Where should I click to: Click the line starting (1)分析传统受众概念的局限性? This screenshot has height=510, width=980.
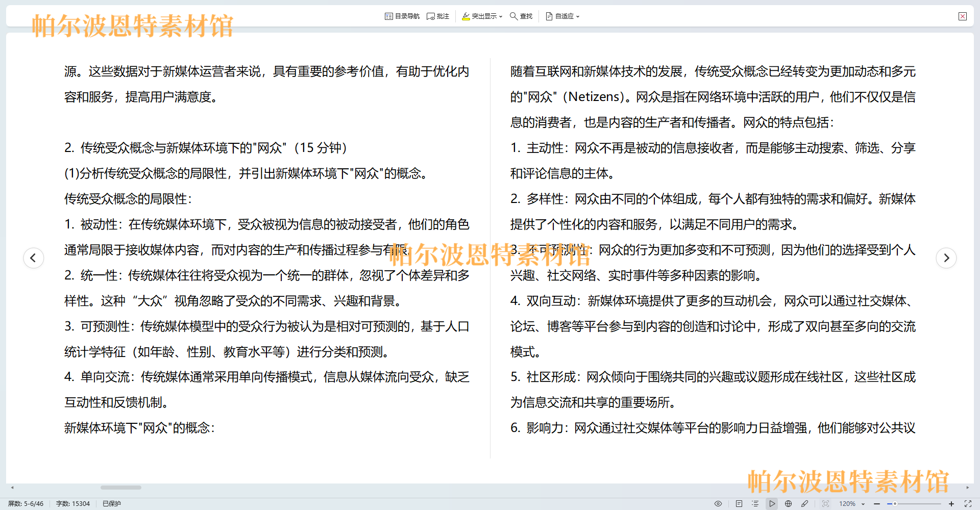tap(247, 173)
